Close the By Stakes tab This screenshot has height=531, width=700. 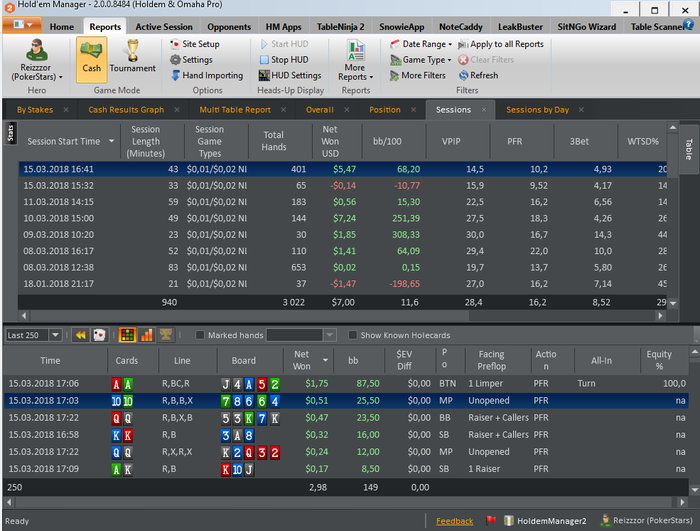click(66, 110)
